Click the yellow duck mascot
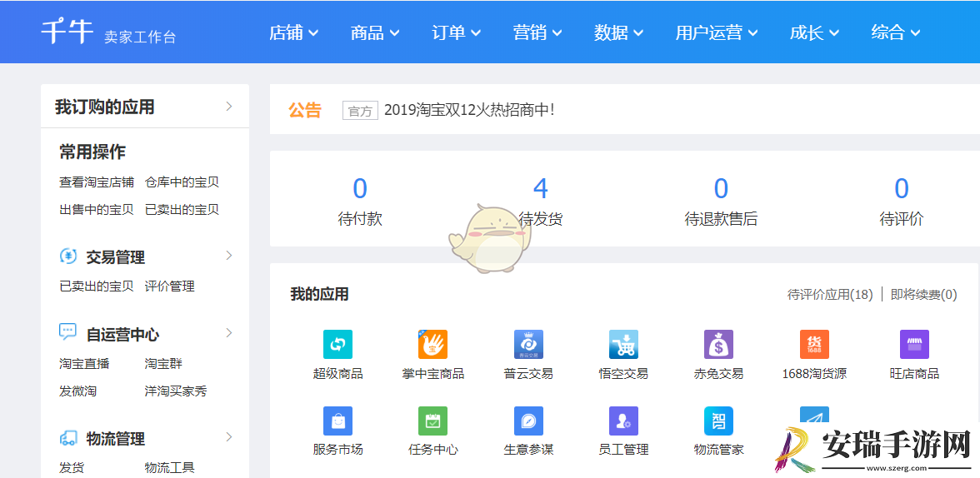The width and height of the screenshot is (980, 478). 491,239
